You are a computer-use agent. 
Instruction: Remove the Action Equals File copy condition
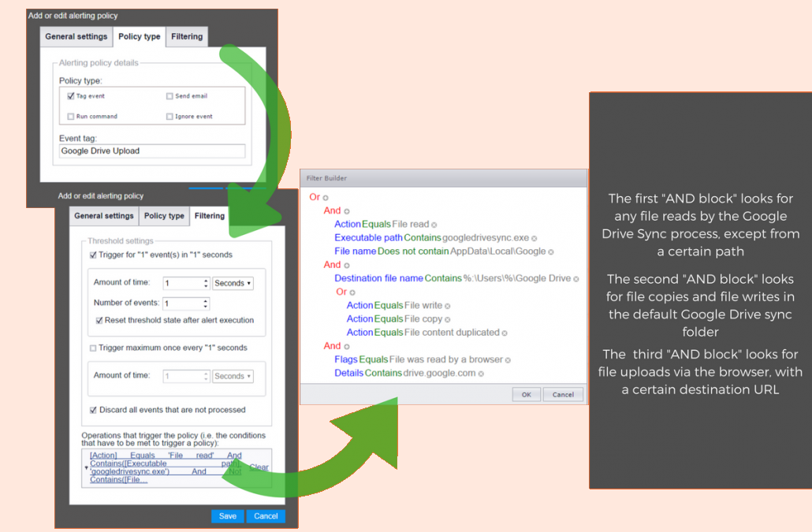point(448,320)
